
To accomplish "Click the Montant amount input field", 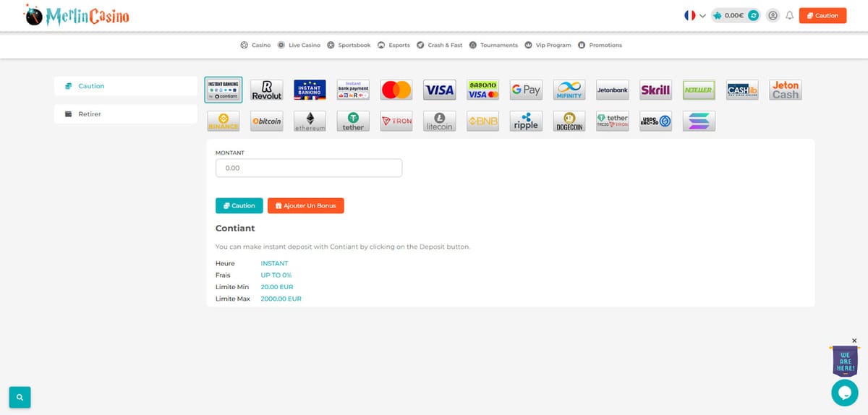I will (308, 168).
